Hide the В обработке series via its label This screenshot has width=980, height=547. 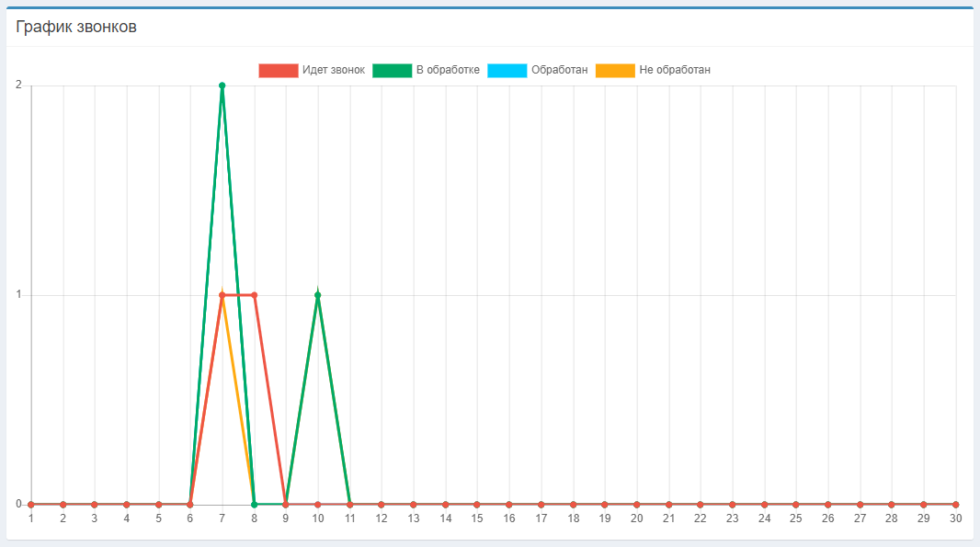click(x=448, y=70)
